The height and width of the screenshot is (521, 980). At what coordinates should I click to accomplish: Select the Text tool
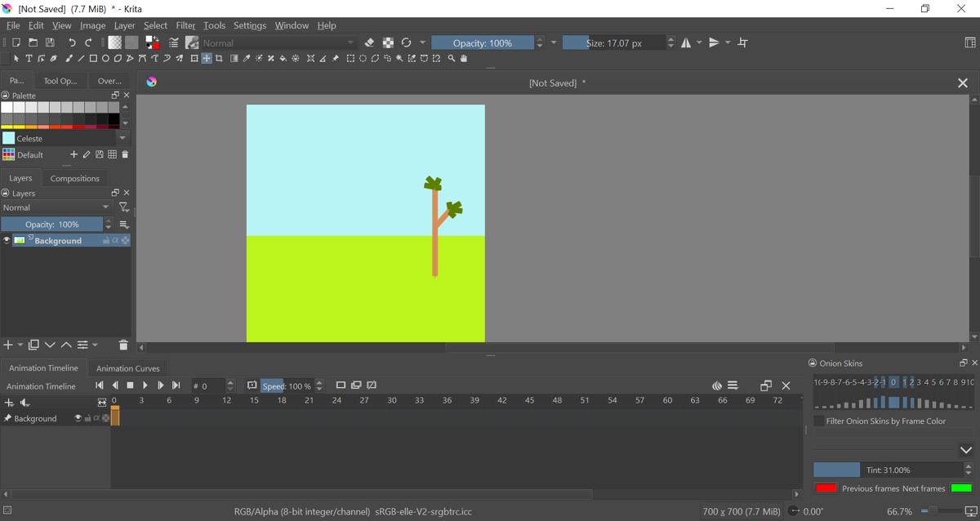coord(29,58)
